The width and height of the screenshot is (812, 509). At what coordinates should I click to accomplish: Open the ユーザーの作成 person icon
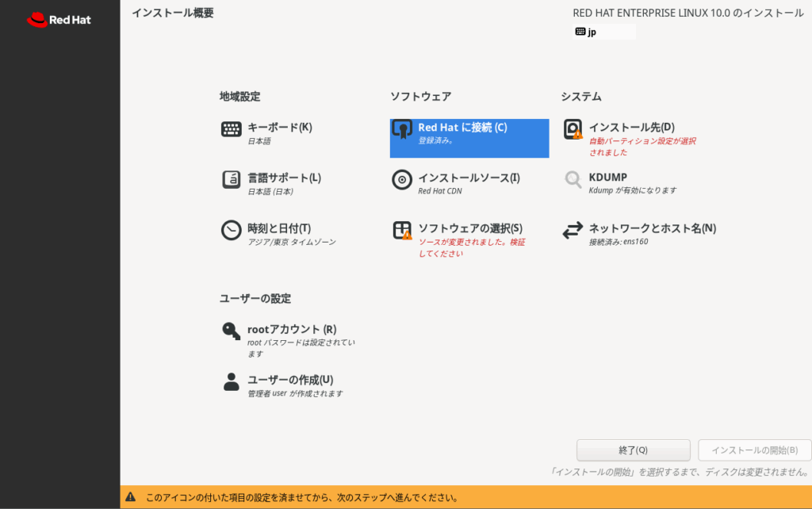(x=231, y=382)
